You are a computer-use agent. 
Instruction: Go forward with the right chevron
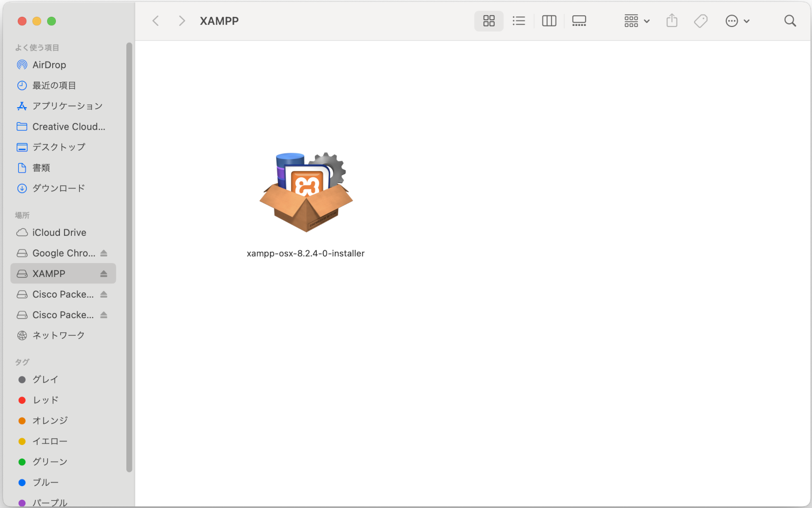pos(182,21)
